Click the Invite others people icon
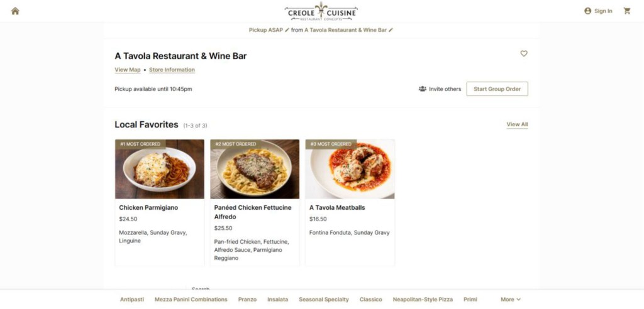Screen dimensions: 644x309 pyautogui.click(x=422, y=89)
